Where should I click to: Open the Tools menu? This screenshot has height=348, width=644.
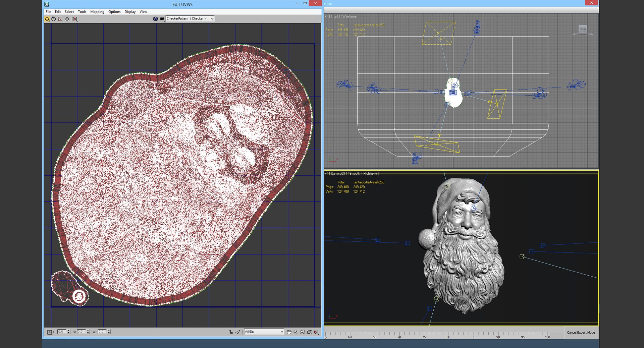(x=82, y=12)
